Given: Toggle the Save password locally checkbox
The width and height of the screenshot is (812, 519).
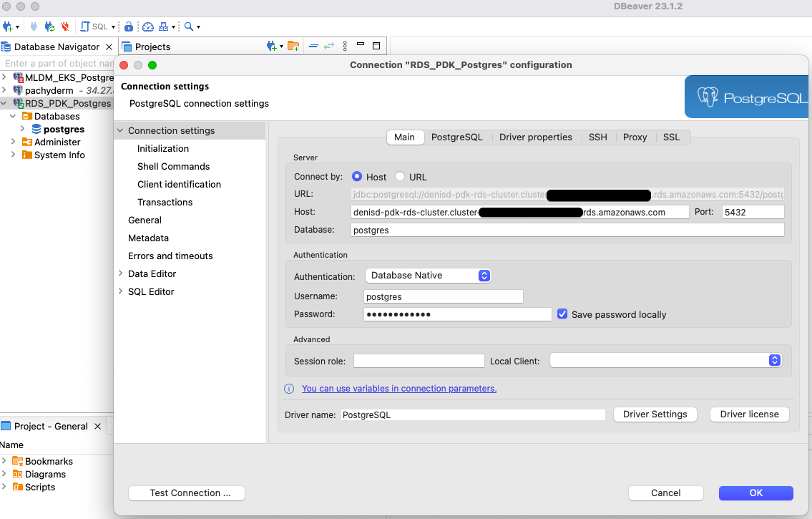Looking at the screenshot, I should (562, 314).
